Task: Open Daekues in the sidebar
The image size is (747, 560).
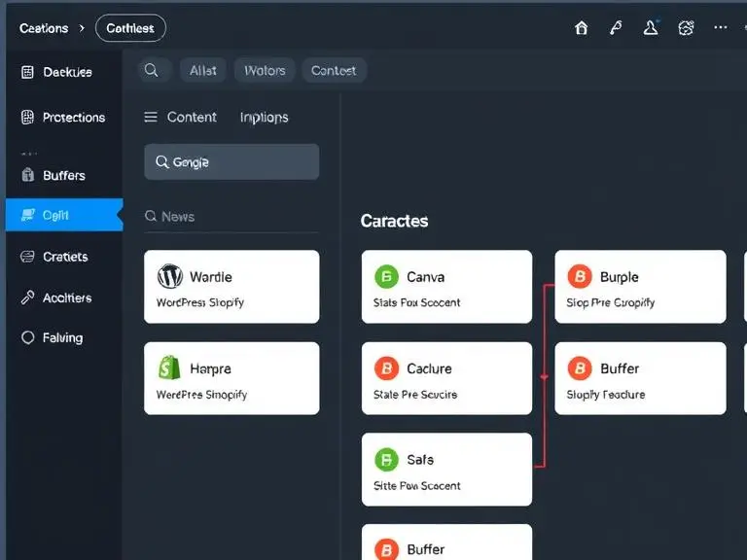Action: [64, 72]
